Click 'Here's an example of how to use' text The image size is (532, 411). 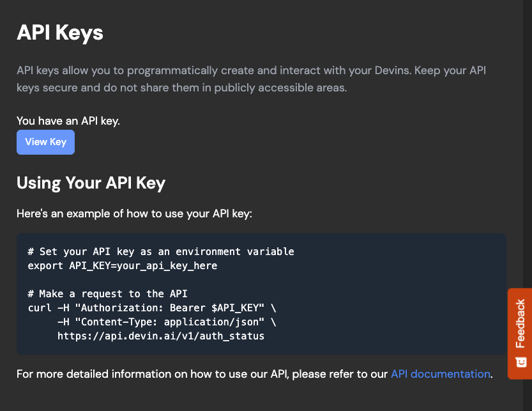click(x=134, y=213)
